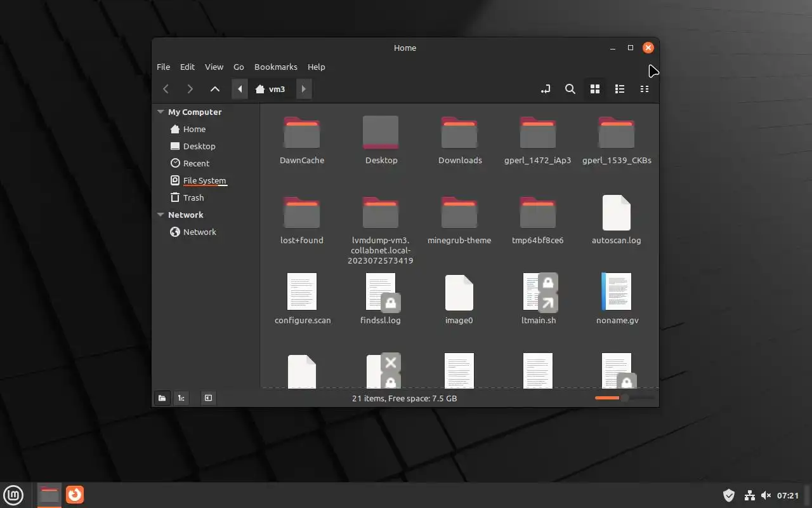
Task: Select the Desktop folder icon
Action: (x=381, y=141)
